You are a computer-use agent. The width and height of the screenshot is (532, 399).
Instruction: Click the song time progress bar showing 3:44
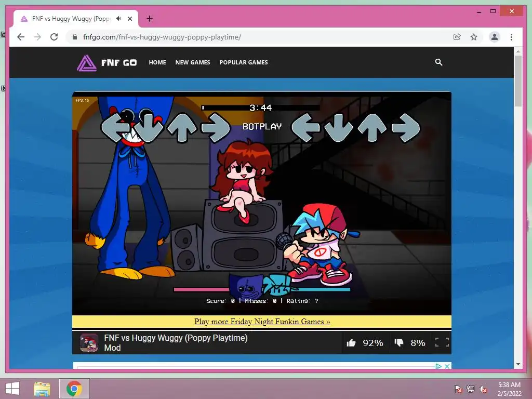261,108
